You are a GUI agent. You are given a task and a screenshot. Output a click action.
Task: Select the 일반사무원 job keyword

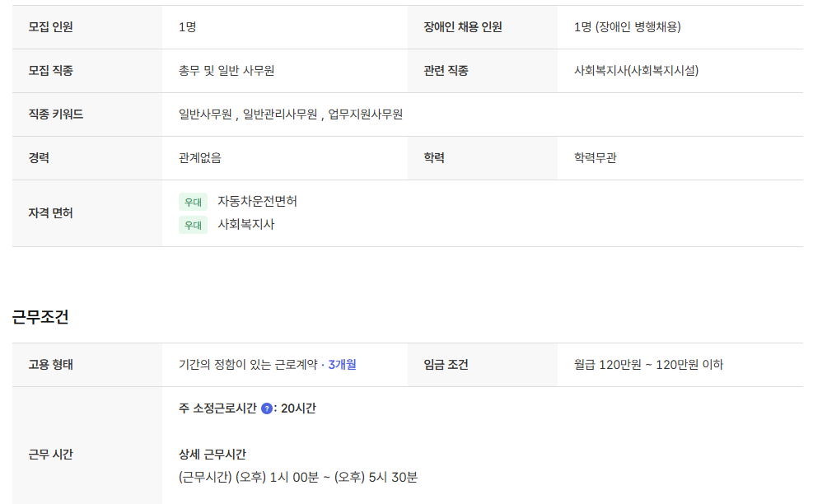pos(205,114)
